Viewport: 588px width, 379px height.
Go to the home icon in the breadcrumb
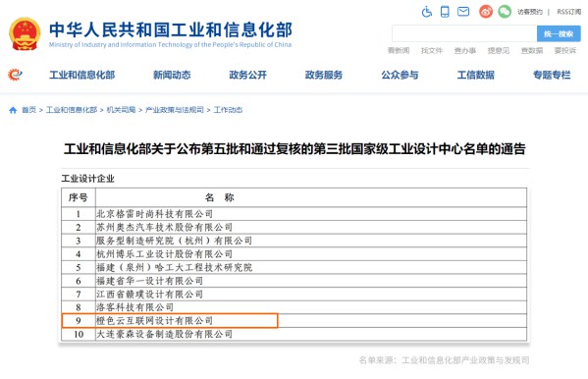[x=13, y=110]
